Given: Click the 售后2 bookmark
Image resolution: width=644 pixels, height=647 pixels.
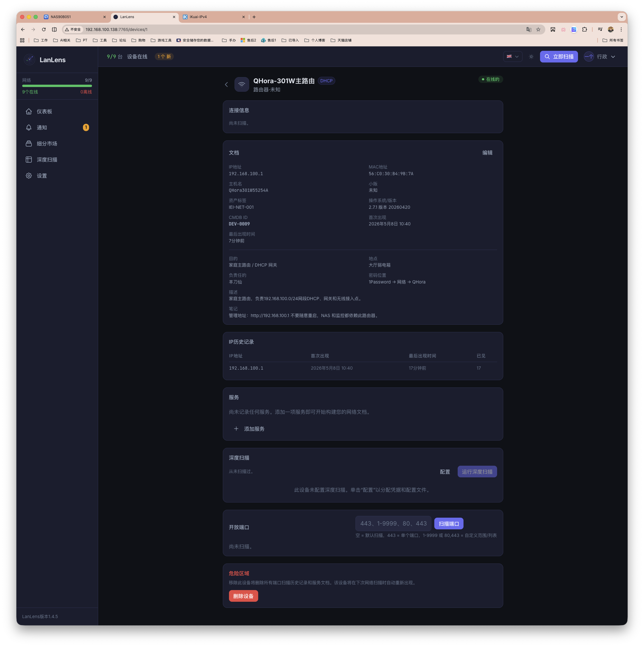Looking at the screenshot, I should (x=248, y=40).
